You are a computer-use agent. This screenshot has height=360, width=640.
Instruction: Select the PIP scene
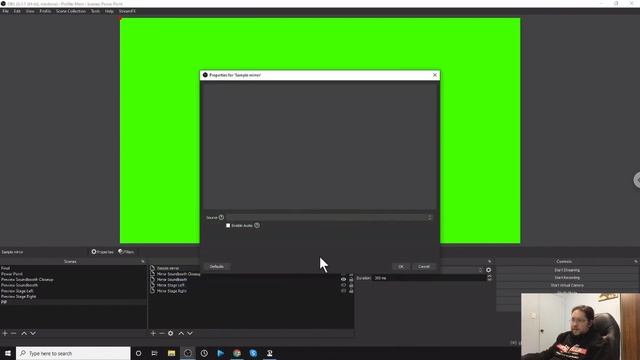(4, 302)
